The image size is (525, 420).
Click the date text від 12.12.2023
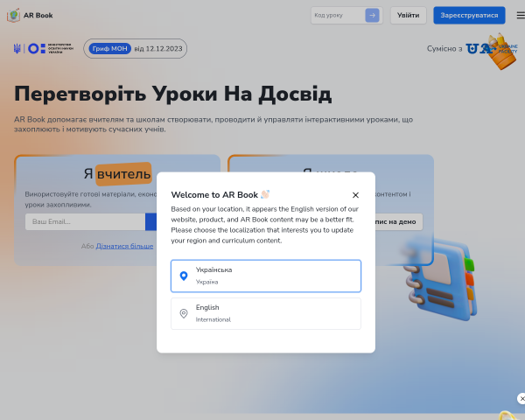click(158, 49)
